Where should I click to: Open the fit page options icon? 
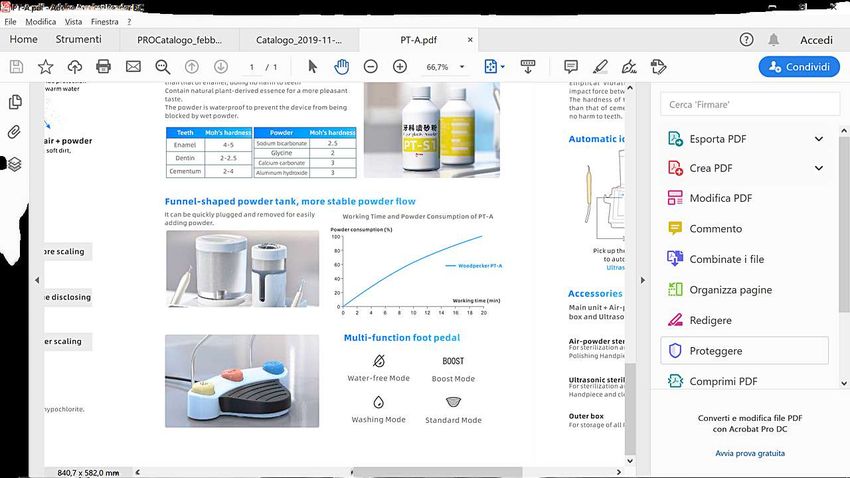(x=491, y=67)
